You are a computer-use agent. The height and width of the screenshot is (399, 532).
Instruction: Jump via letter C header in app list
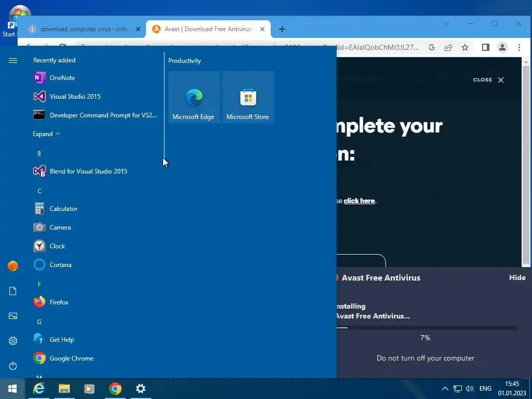pos(39,191)
